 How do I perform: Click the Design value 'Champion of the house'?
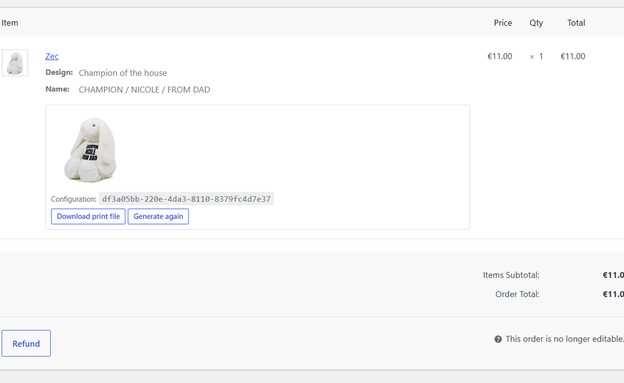pos(123,73)
